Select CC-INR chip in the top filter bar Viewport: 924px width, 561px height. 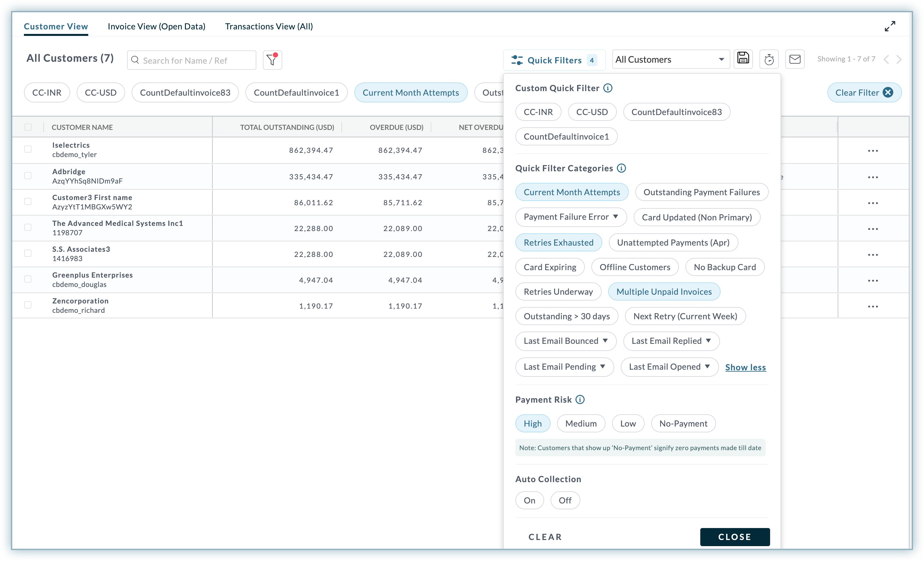(47, 92)
